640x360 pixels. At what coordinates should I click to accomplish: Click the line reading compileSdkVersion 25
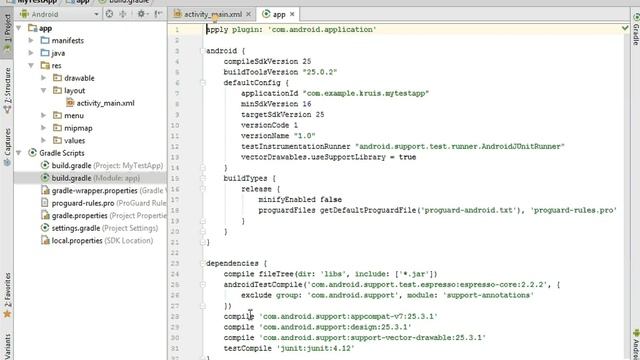tap(267, 62)
